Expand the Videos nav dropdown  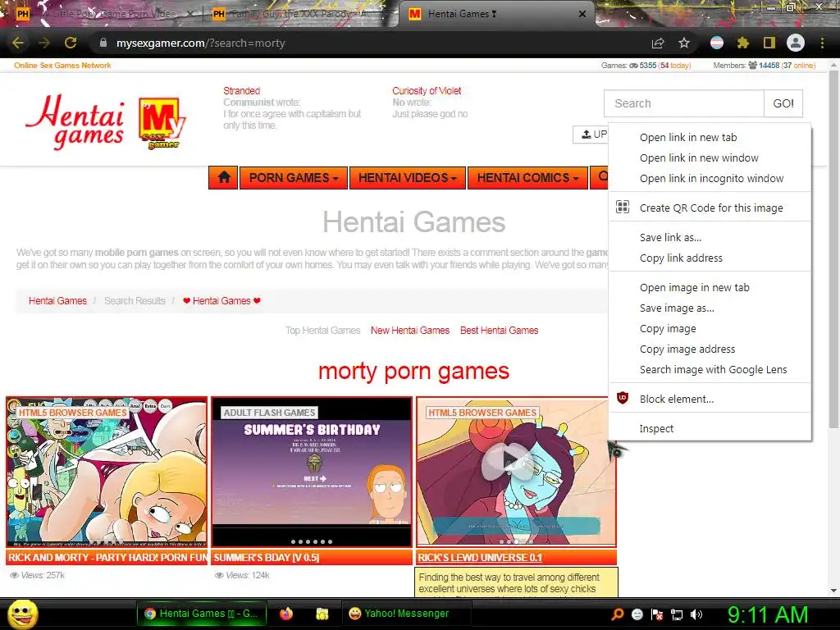coord(408,178)
